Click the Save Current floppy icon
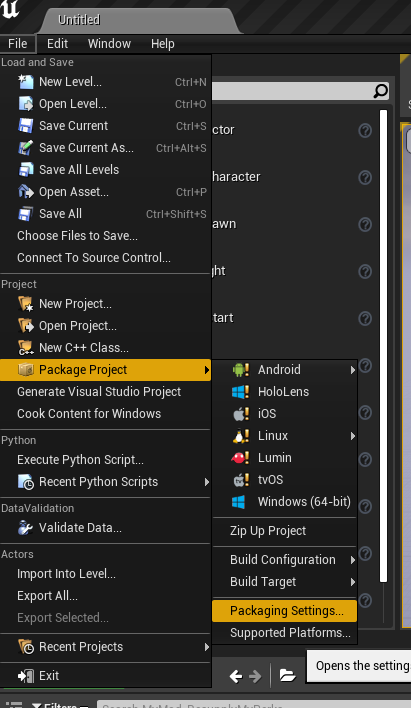 click(x=26, y=126)
